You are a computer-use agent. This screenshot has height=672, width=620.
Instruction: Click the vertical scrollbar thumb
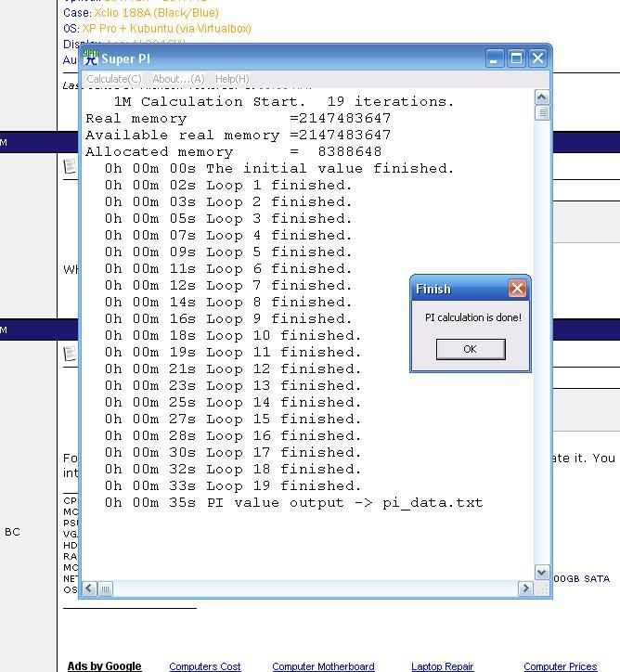[x=542, y=113]
